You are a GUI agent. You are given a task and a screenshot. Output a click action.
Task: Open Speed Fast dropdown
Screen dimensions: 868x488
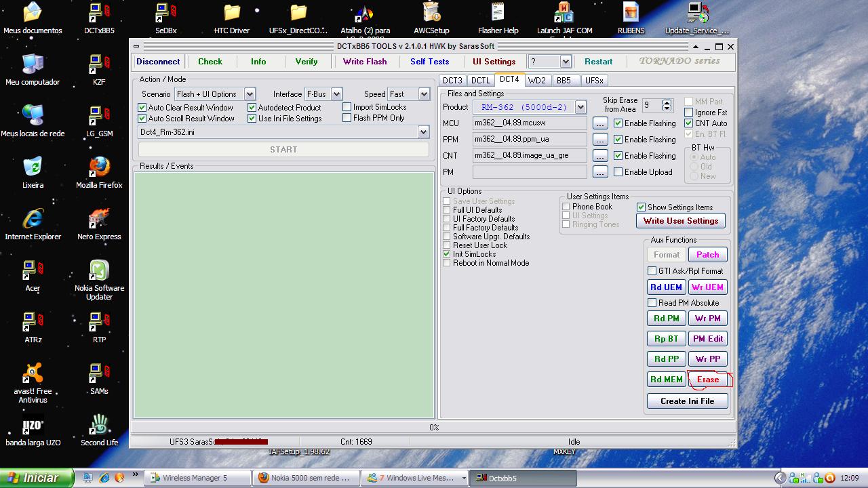[x=424, y=94]
